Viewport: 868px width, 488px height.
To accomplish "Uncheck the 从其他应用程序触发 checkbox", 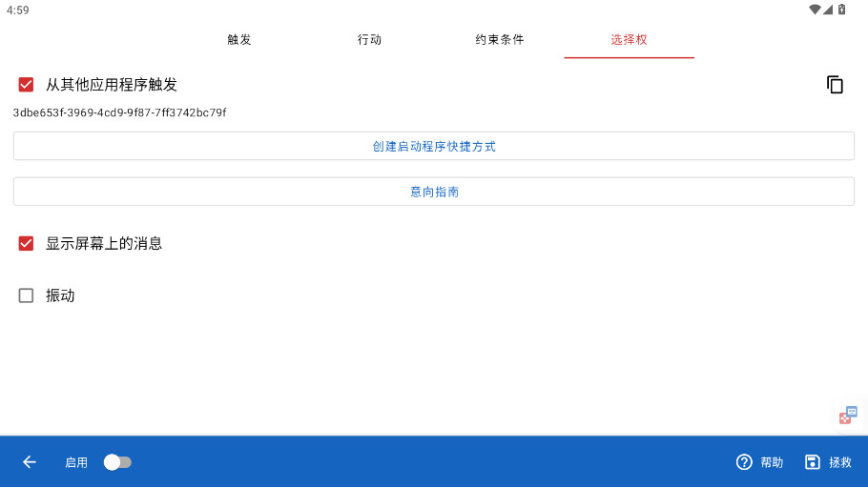I will pos(27,85).
